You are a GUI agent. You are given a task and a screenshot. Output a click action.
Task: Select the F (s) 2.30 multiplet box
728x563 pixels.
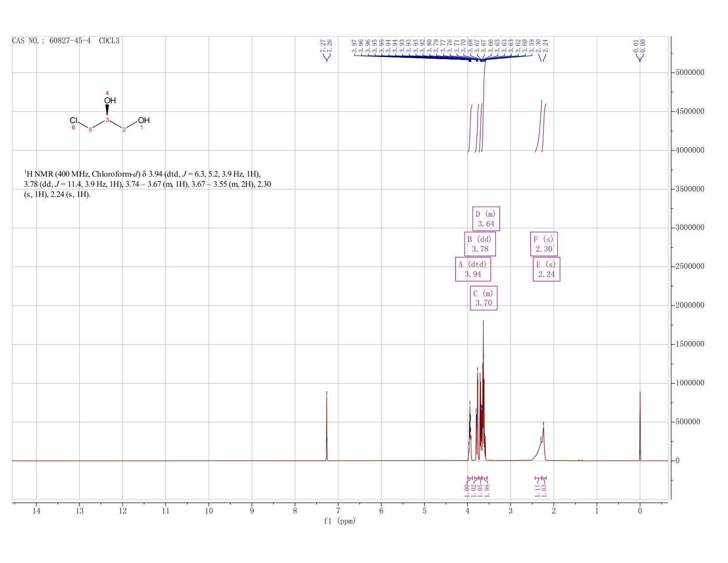click(544, 244)
